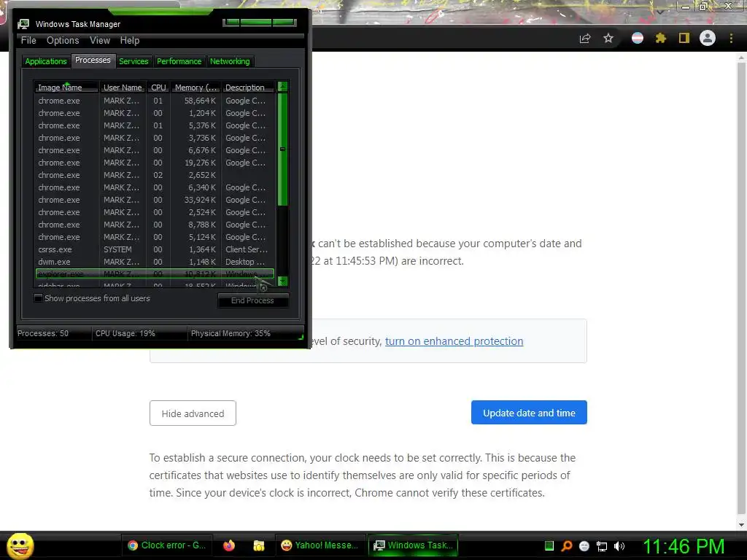747x560 pixels.
Task: Select the chrome.exe row using 58,664 K
Action: tap(155, 101)
